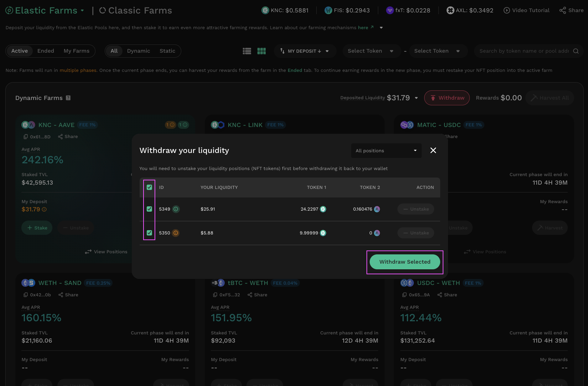Click the KNC token icon in row 5349
This screenshot has height=386, width=588.
coord(323,209)
